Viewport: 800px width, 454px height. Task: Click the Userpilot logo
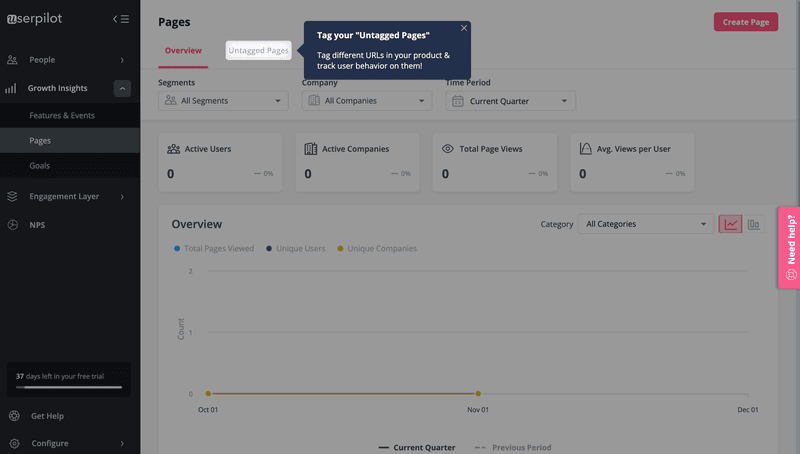coord(34,19)
